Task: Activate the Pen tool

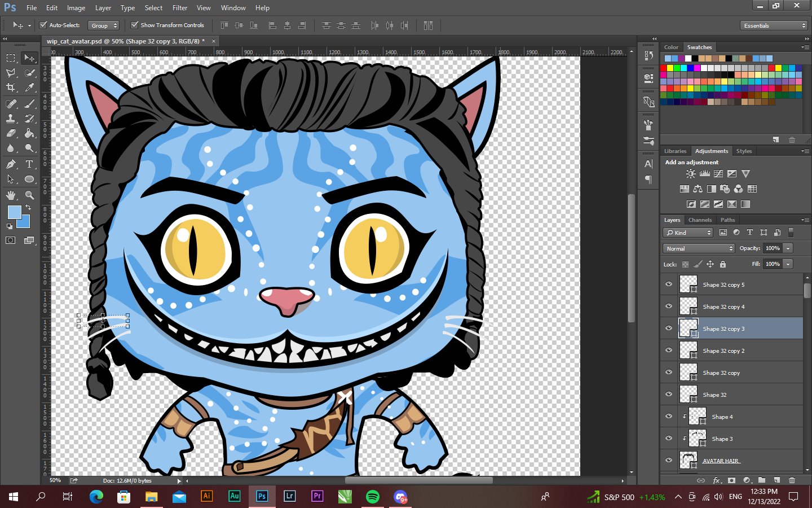Action: coord(11,164)
